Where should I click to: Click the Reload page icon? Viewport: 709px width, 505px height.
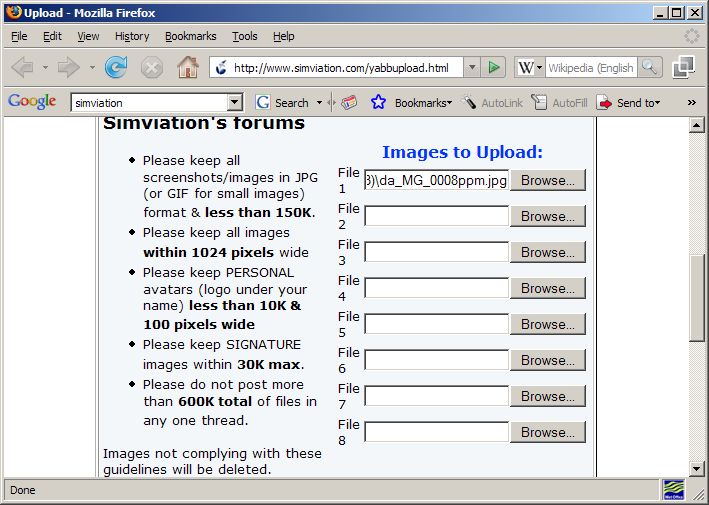click(116, 67)
